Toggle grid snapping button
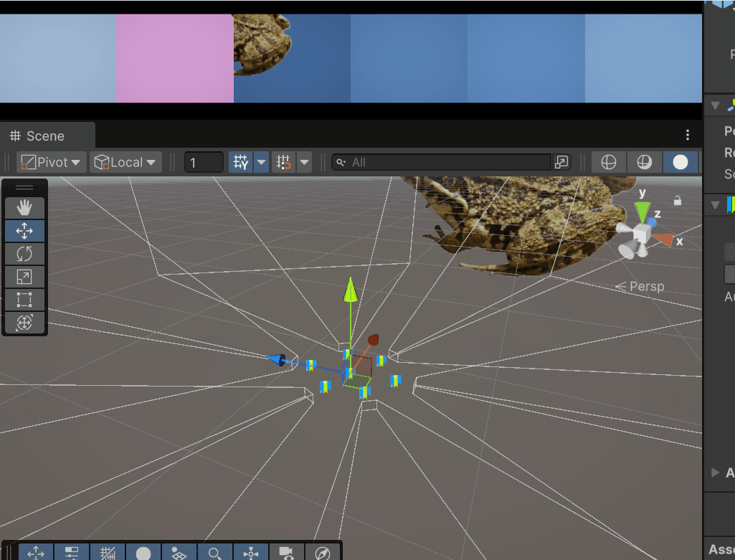Screen dimensions: 735x560 [240, 162]
